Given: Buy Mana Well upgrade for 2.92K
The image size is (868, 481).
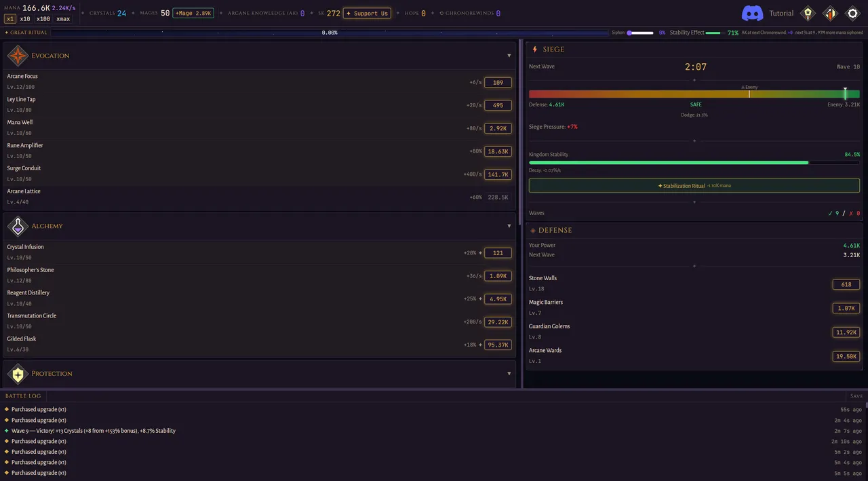Looking at the screenshot, I should tap(498, 128).
